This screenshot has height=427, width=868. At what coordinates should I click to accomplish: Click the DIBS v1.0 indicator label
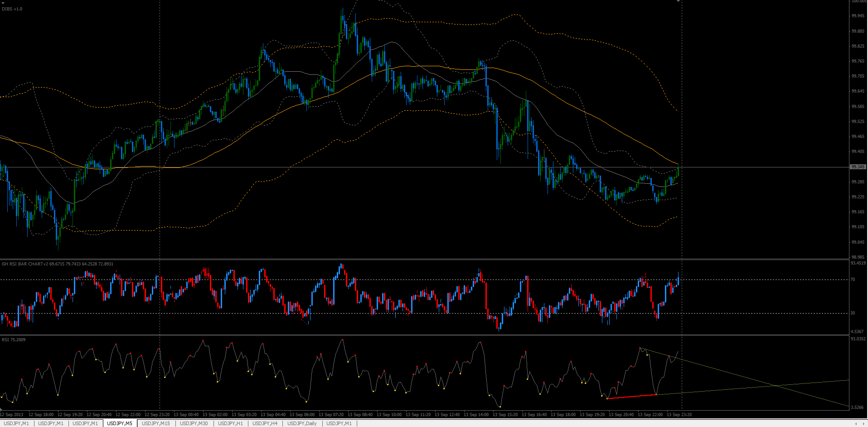tap(12, 9)
